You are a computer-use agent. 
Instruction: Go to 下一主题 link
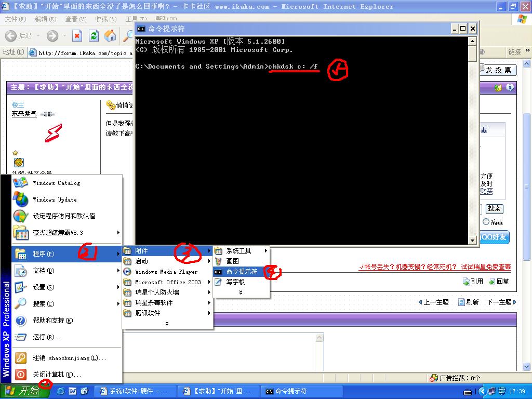coord(501,302)
